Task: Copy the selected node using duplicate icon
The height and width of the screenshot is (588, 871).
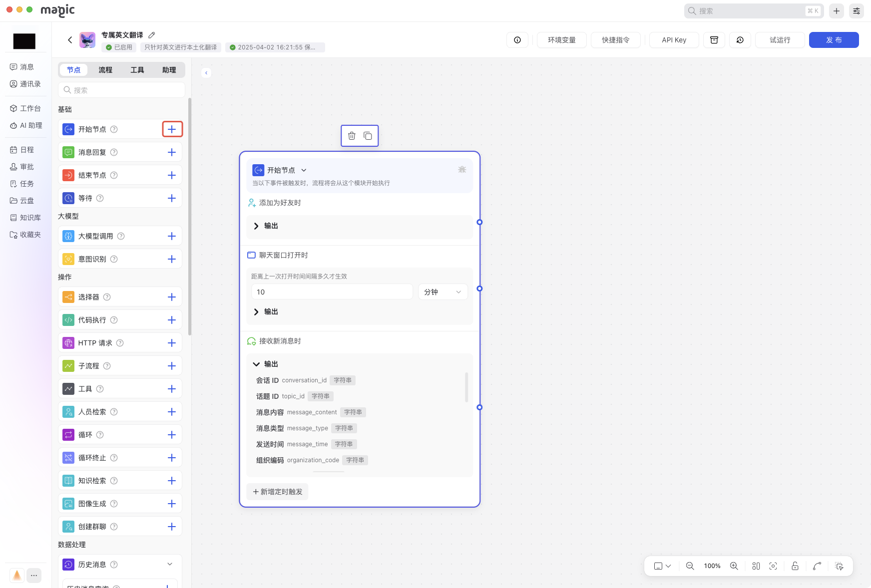Action: (x=368, y=136)
